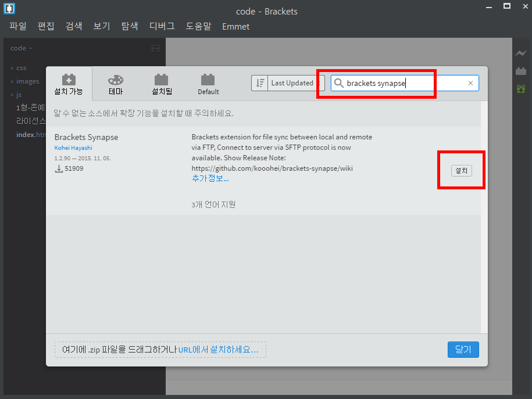Click the Brackets Synapse title
This screenshot has width=532, height=399.
[86, 137]
